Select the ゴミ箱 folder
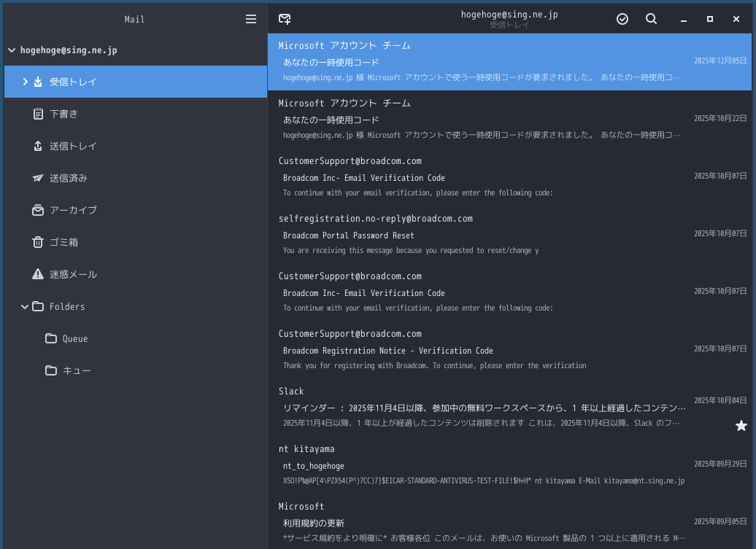The width and height of the screenshot is (756, 549). [x=136, y=242]
